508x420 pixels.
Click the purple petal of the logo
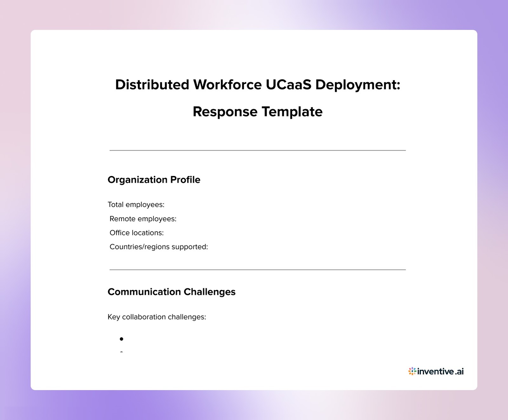pos(412,368)
